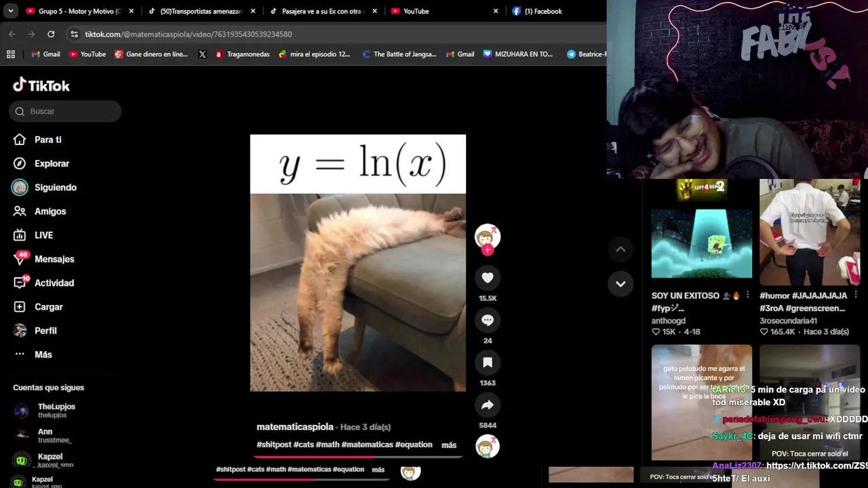Image resolution: width=868 pixels, height=488 pixels.
Task: Open Beatrice Telegram bookmark
Action: (x=587, y=54)
